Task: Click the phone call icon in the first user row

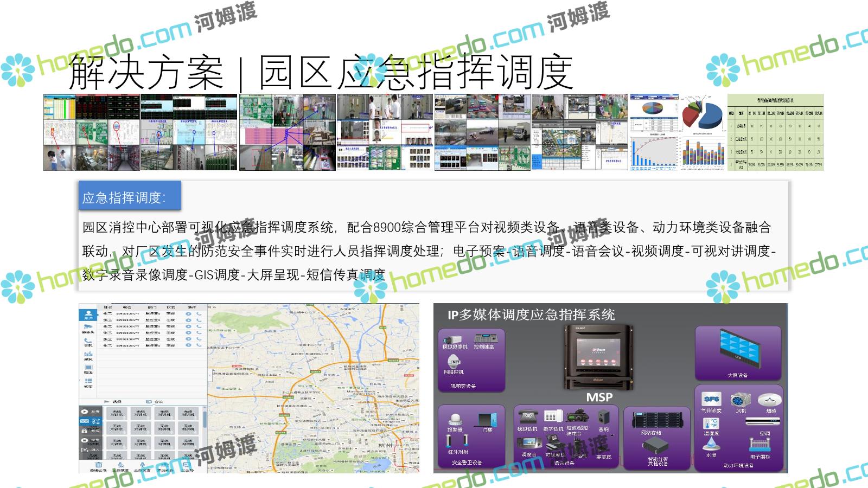Action: click(x=199, y=313)
